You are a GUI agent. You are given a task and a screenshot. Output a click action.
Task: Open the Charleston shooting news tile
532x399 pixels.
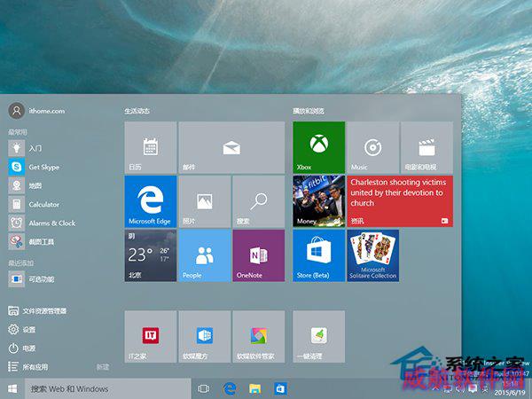coord(400,201)
